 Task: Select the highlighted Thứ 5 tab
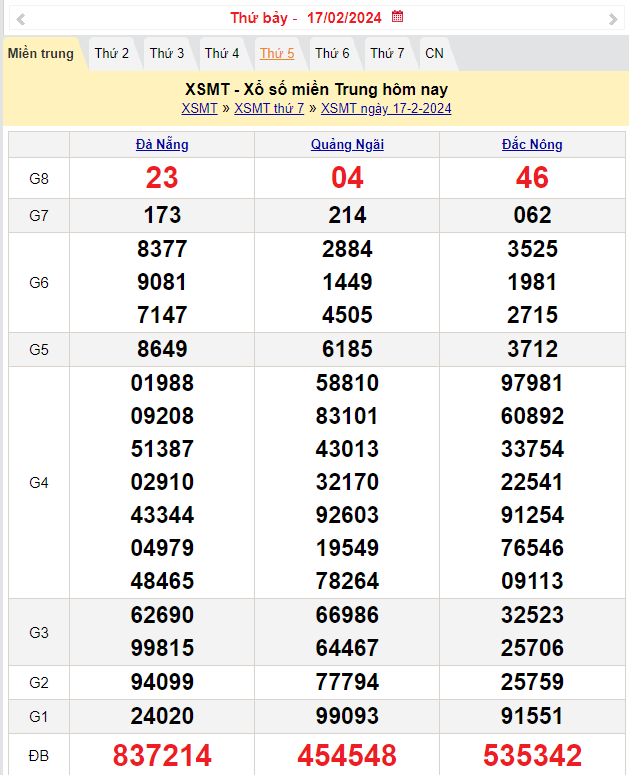point(277,54)
